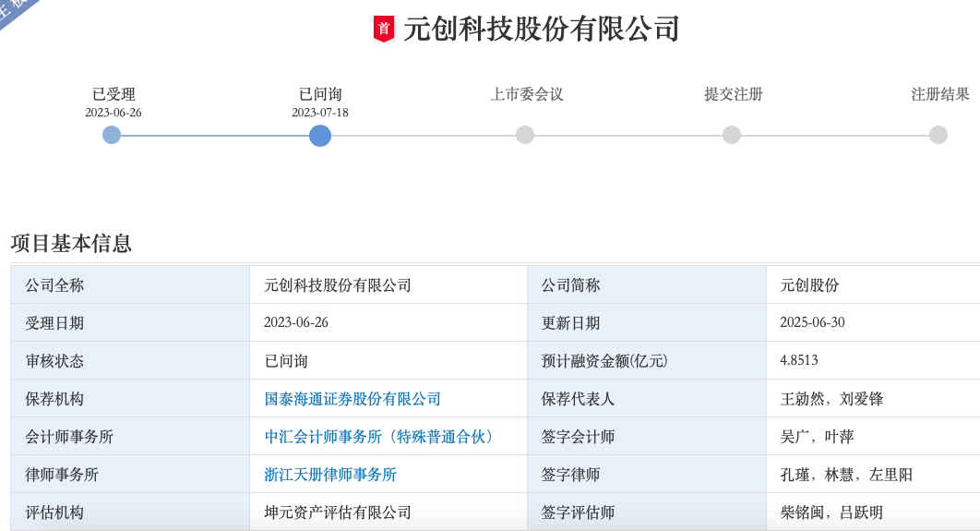980x531 pixels.
Task: Click the 坤元资产评估有限公司 value cell
Action: 388,513
